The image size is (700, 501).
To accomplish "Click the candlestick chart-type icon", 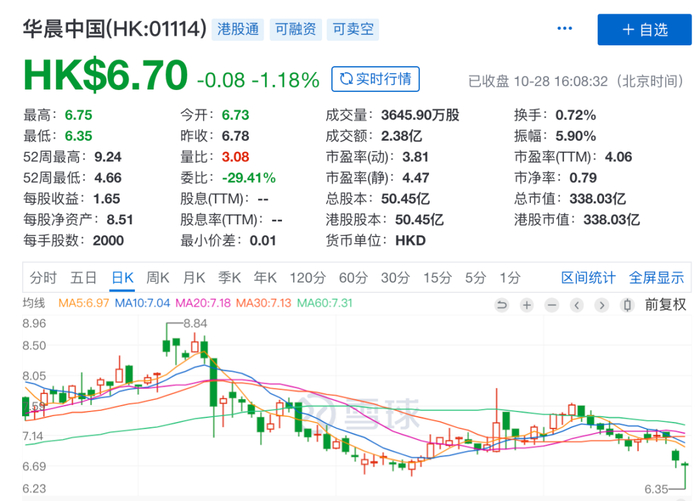I will (627, 305).
